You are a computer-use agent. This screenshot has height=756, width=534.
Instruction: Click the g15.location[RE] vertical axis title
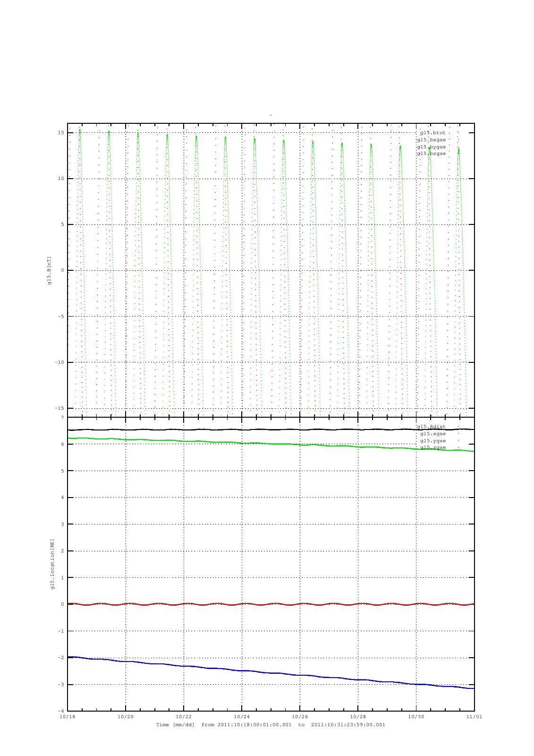52,564
